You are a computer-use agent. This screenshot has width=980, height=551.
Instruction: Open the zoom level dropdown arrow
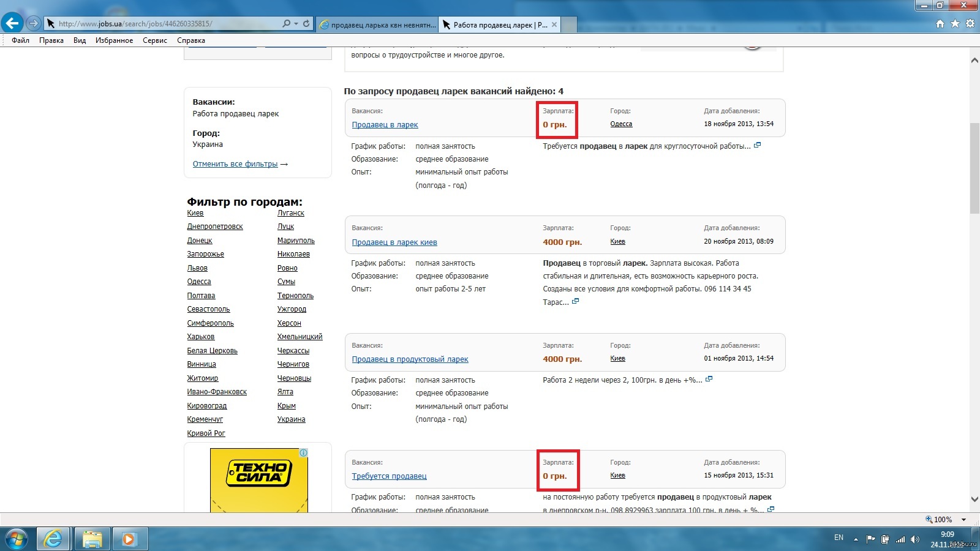[x=963, y=520]
